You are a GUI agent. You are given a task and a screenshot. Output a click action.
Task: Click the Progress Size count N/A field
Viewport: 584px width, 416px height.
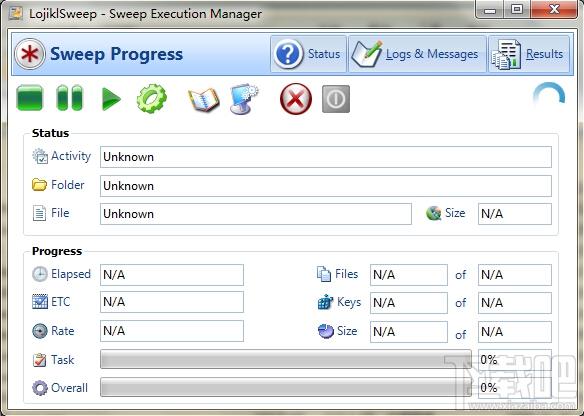409,331
